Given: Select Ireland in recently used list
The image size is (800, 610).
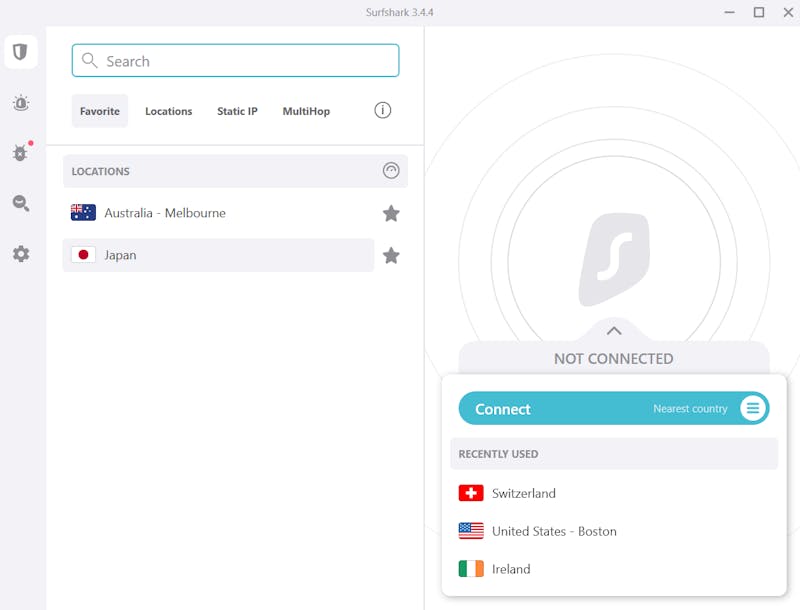Looking at the screenshot, I should click(x=510, y=569).
